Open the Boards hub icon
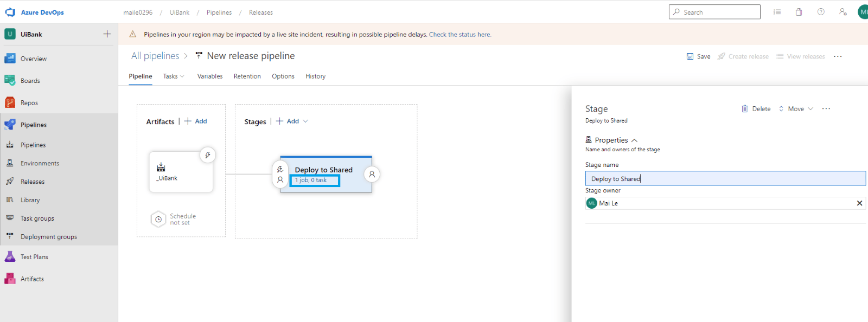Viewport: 868px width, 322px height. pos(10,80)
